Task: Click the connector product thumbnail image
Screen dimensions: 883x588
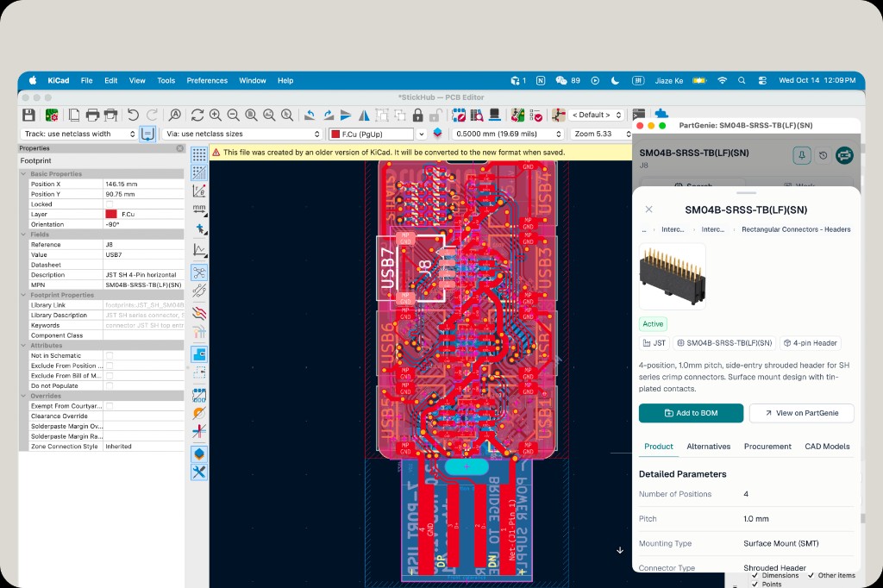Action: click(x=673, y=277)
